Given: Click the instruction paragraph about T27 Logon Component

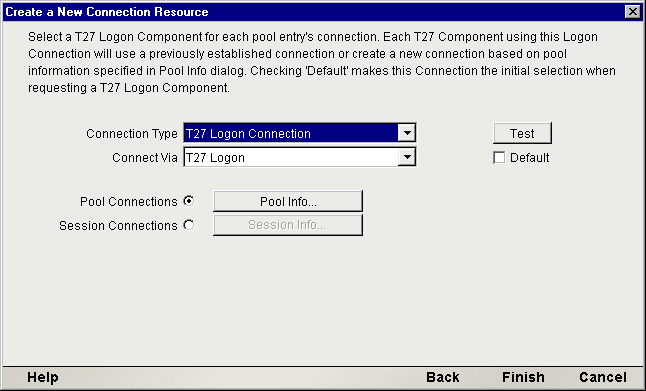Looking at the screenshot, I should 322,62.
